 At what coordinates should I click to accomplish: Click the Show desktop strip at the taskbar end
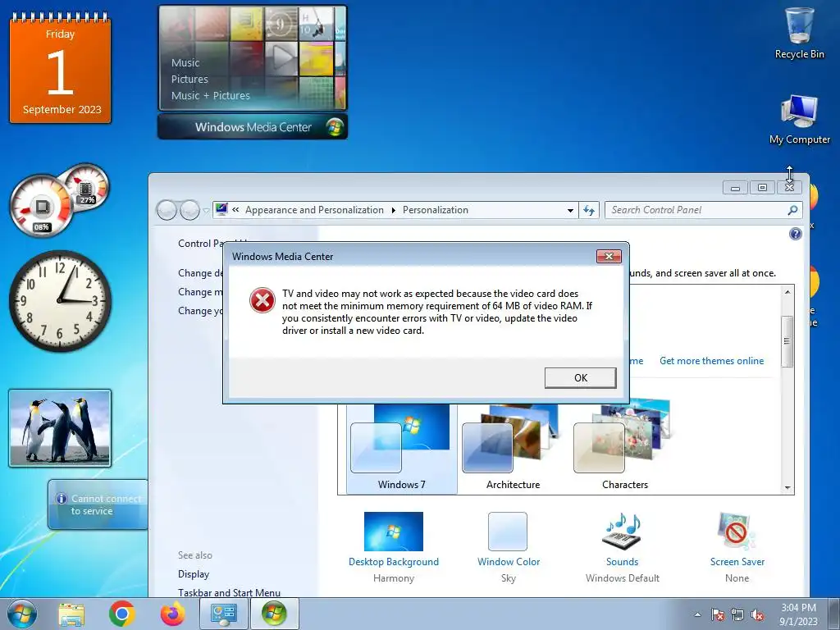click(834, 614)
